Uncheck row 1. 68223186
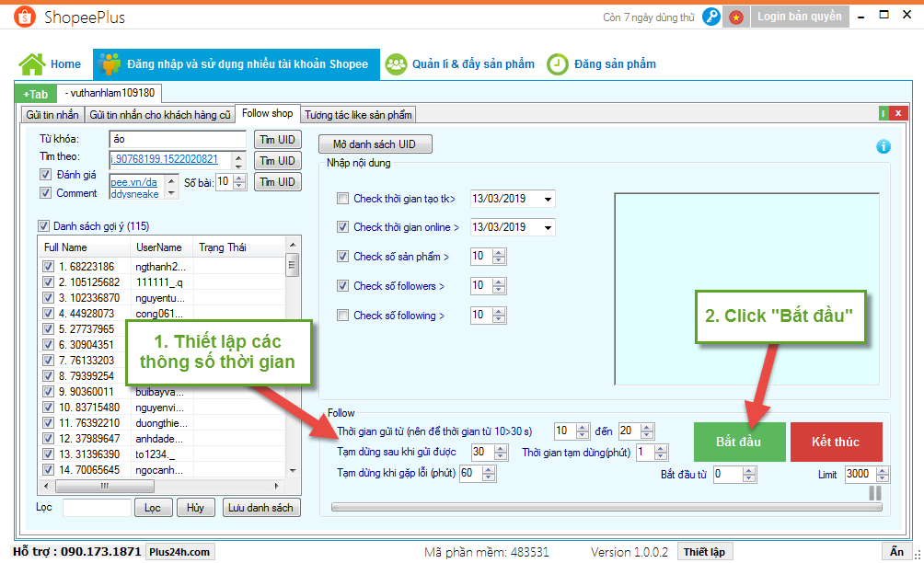Image resolution: width=924 pixels, height=563 pixels. pyautogui.click(x=49, y=266)
